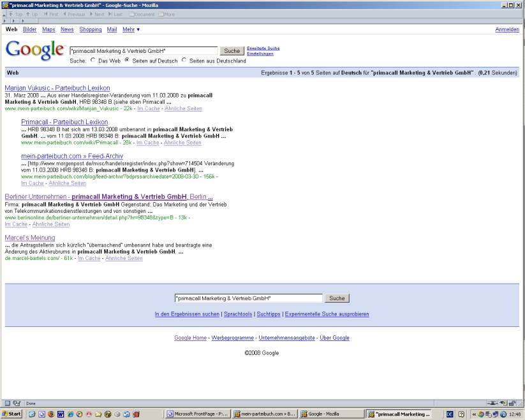Open the Document menu in the site toolbar
Image resolution: width=525 pixels, height=420 pixels.
(x=142, y=15)
